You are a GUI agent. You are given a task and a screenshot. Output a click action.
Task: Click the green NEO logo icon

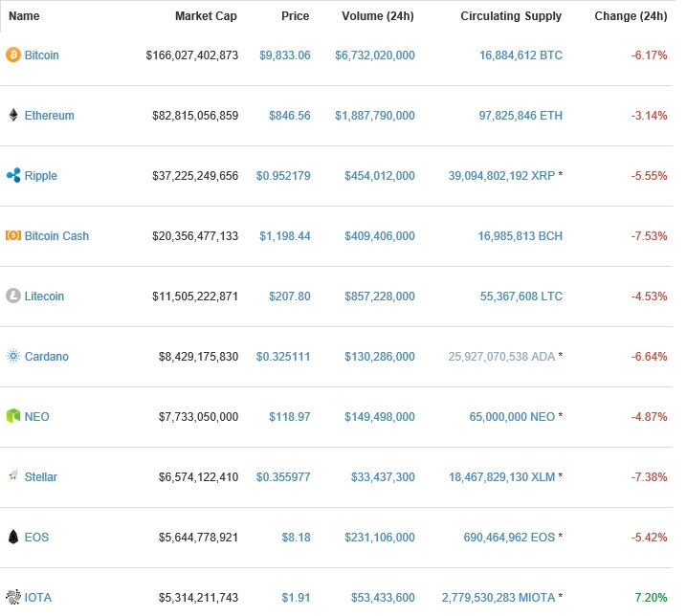pyautogui.click(x=13, y=417)
